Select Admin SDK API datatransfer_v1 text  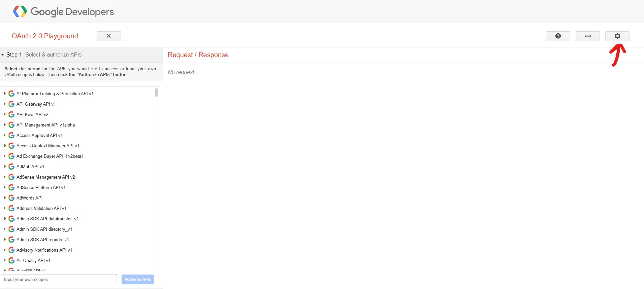tap(47, 219)
